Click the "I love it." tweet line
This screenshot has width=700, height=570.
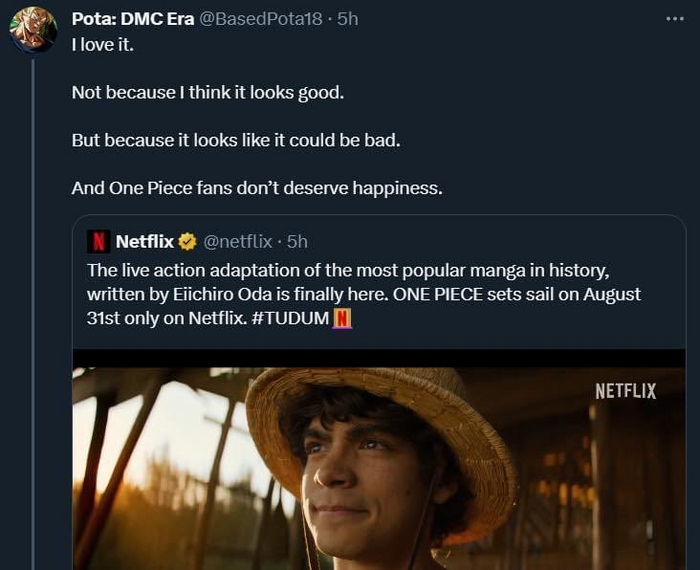coord(105,45)
